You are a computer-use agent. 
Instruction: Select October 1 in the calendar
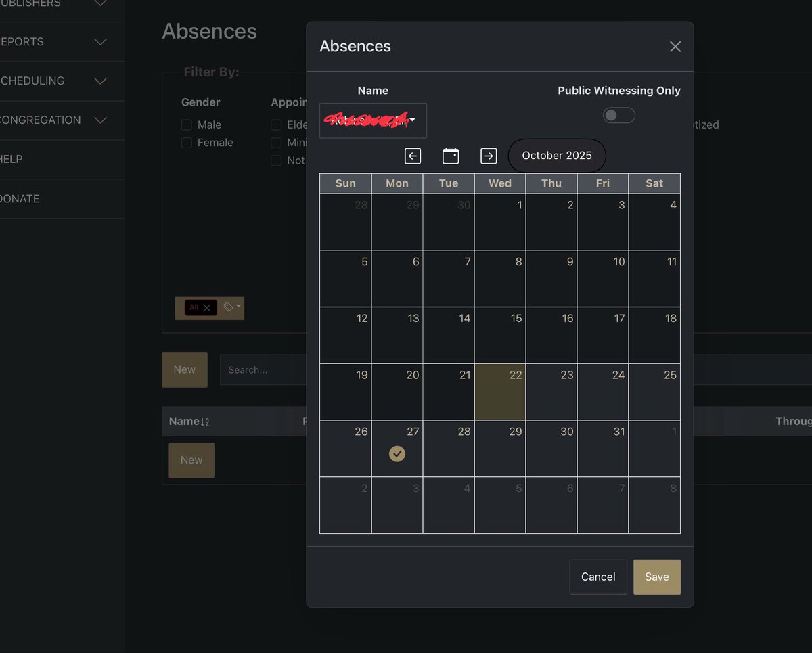500,222
